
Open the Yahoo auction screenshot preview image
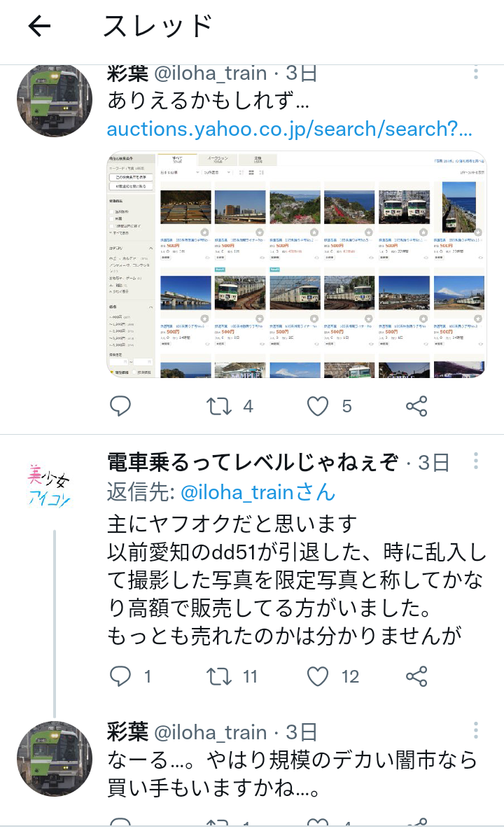point(297,265)
